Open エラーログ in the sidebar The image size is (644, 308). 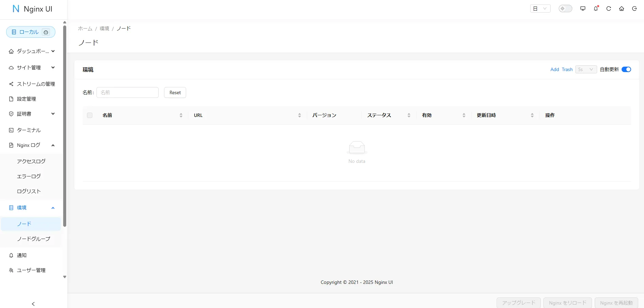[32, 176]
